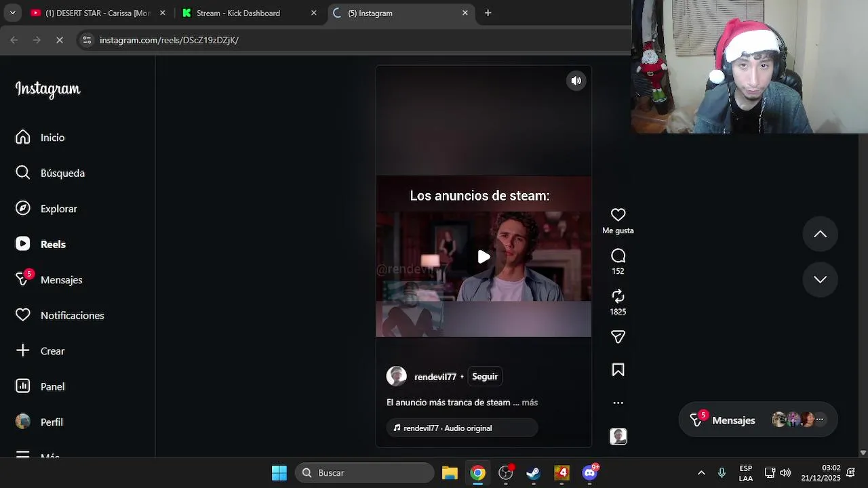Viewport: 868px width, 488px height.
Task: Open Reels section in sidebar
Action: pos(41,244)
